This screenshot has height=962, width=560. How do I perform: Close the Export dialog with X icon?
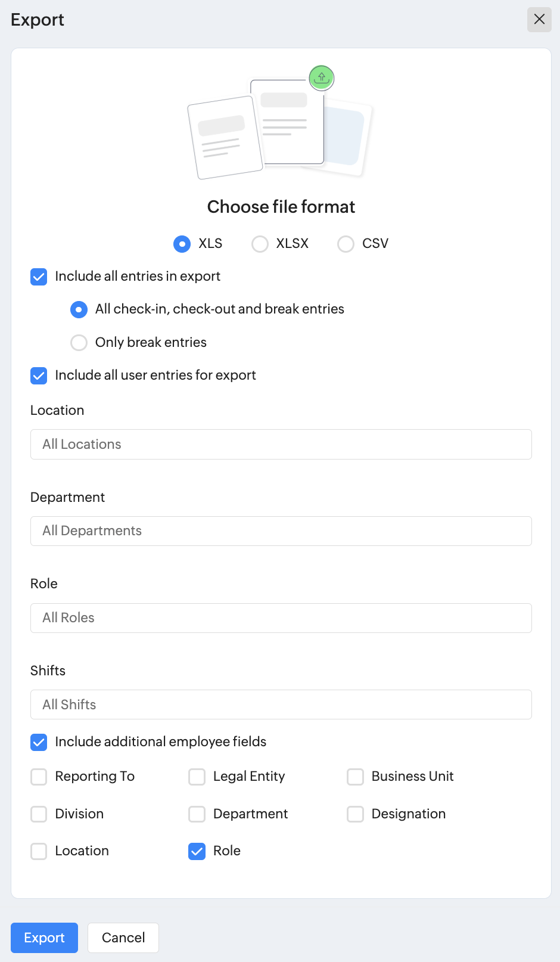click(539, 19)
